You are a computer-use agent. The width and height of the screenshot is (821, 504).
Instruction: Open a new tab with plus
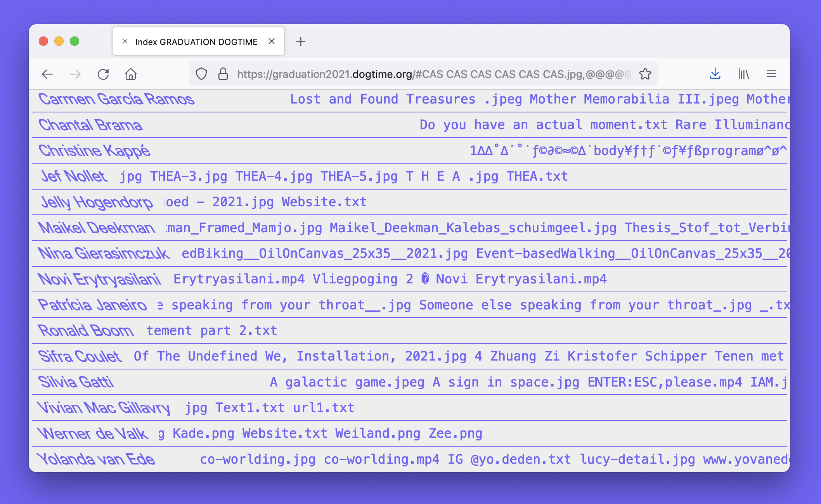point(301,41)
